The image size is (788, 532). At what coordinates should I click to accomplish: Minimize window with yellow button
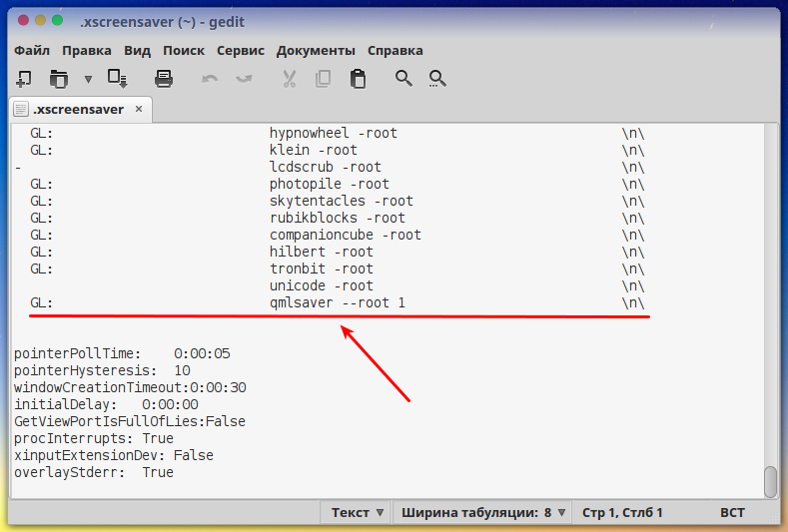click(x=40, y=21)
